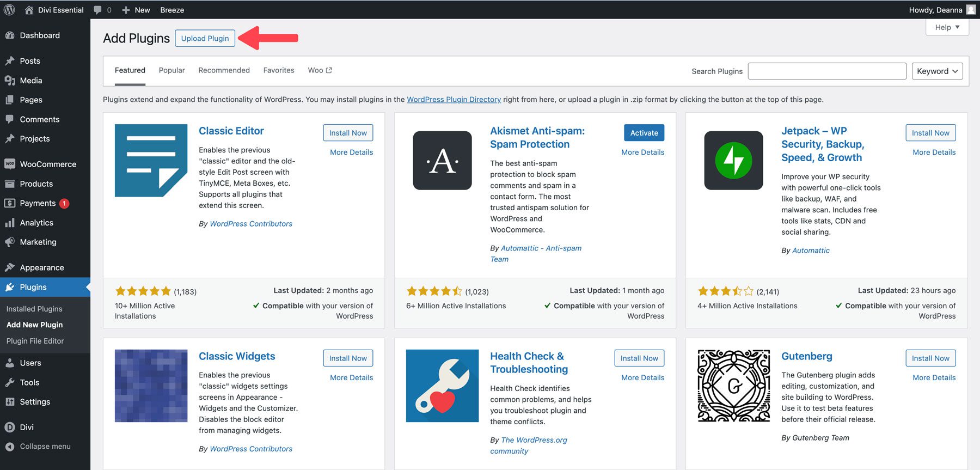Click the Pages icon in sidebar
This screenshot has width=980, height=470.
10,100
